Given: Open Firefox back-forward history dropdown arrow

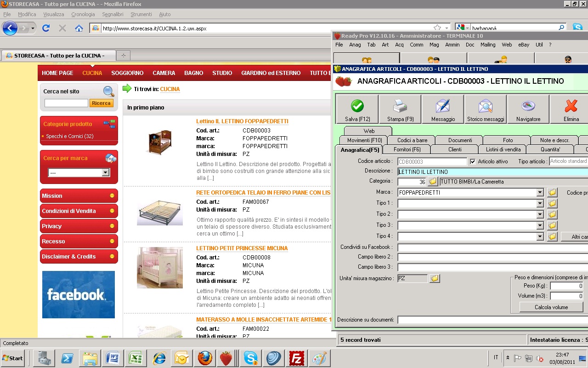Looking at the screenshot, I should pos(33,29).
